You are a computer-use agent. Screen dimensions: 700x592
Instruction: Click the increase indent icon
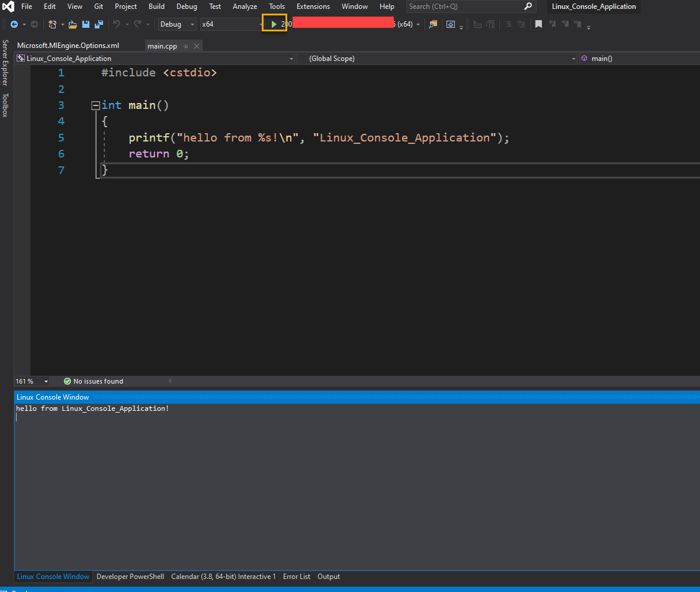(x=490, y=24)
